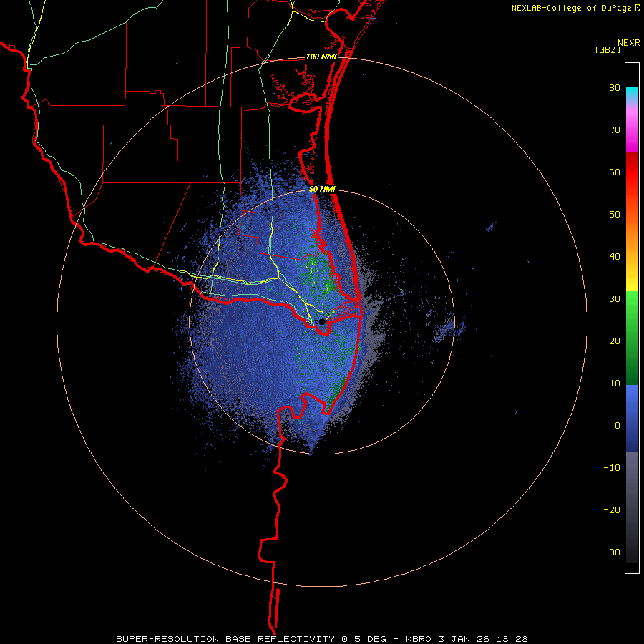
Task: Click the 100 NMI range ring label
Action: [x=321, y=57]
